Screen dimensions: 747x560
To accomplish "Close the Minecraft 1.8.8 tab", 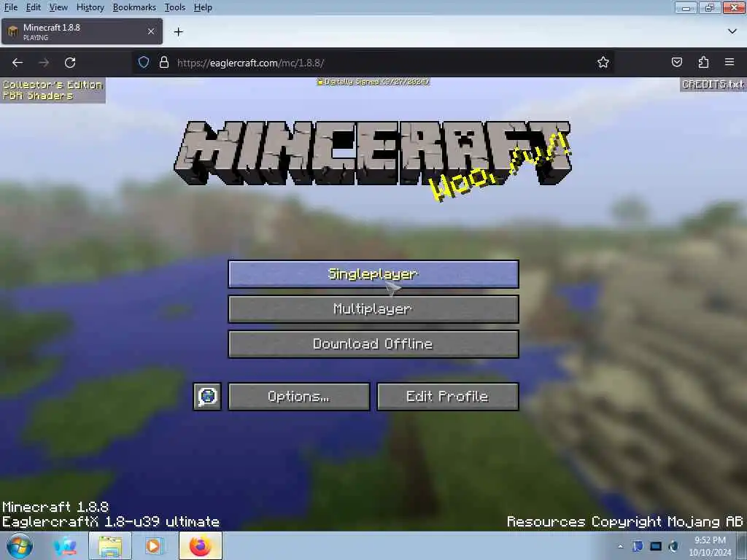I will coord(151,31).
